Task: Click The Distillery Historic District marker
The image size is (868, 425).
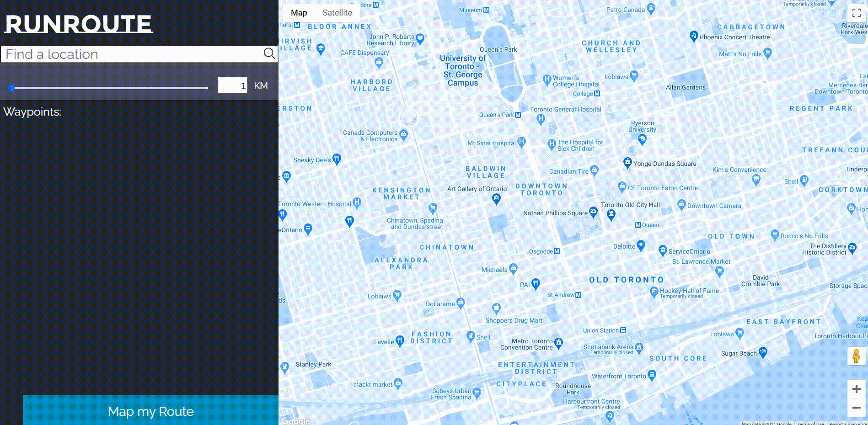Action: pyautogui.click(x=852, y=248)
